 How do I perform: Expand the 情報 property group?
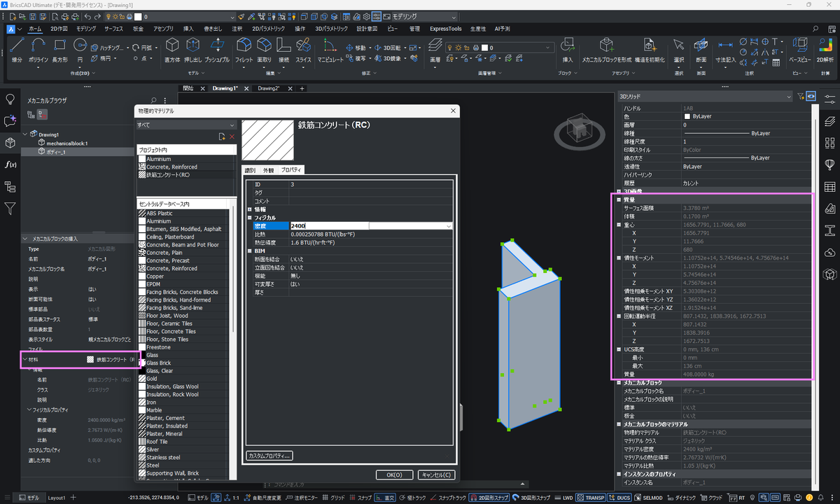pyautogui.click(x=250, y=209)
